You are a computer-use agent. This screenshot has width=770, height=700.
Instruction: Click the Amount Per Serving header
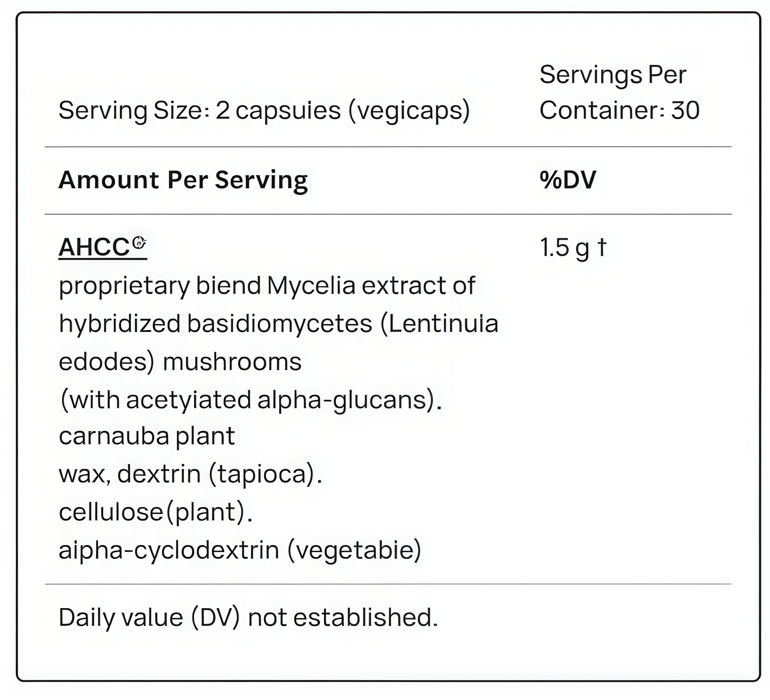pos(183,180)
